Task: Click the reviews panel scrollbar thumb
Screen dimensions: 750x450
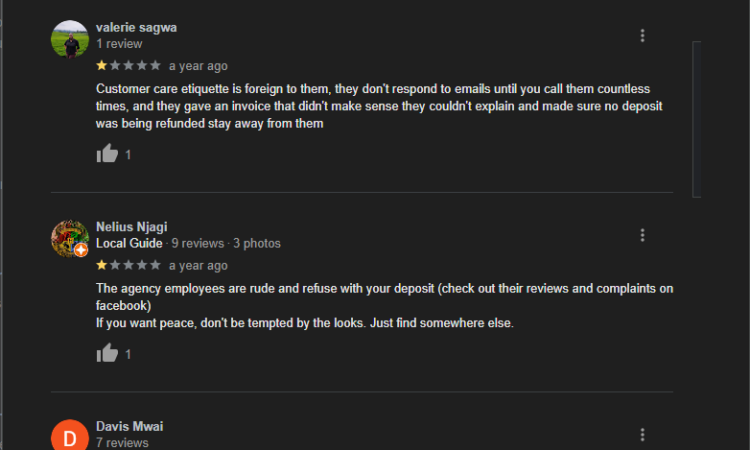Action: (x=696, y=119)
